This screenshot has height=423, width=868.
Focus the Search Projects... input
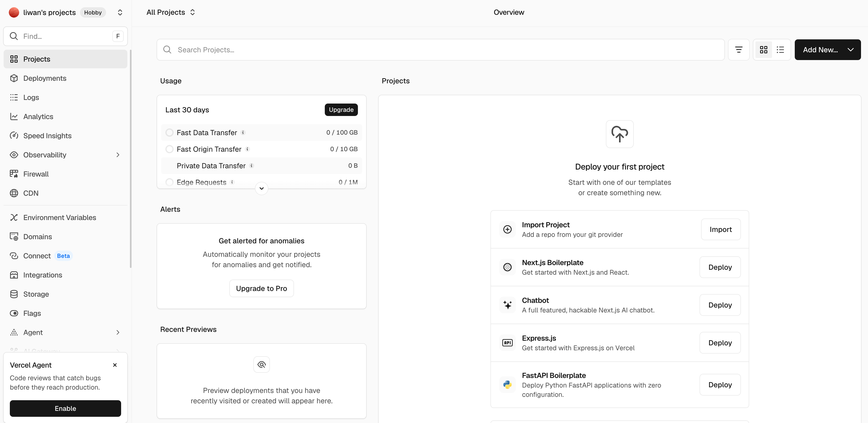point(440,50)
